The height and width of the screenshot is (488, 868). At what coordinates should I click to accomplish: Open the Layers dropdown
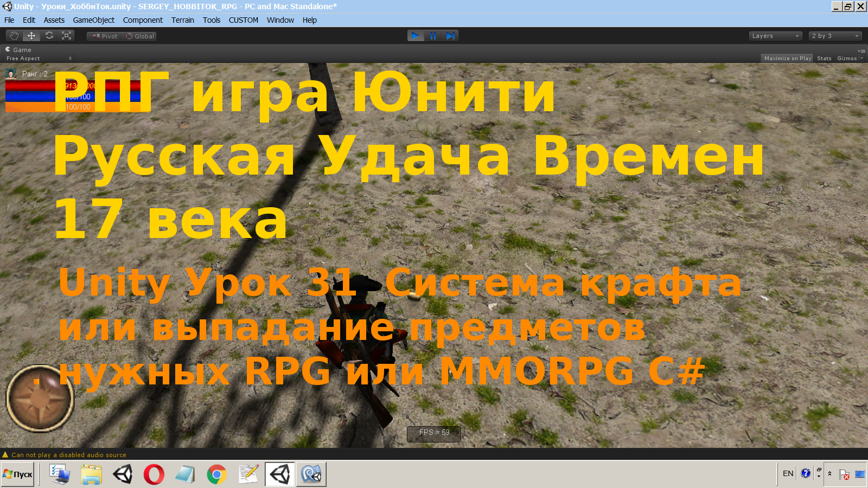775,35
